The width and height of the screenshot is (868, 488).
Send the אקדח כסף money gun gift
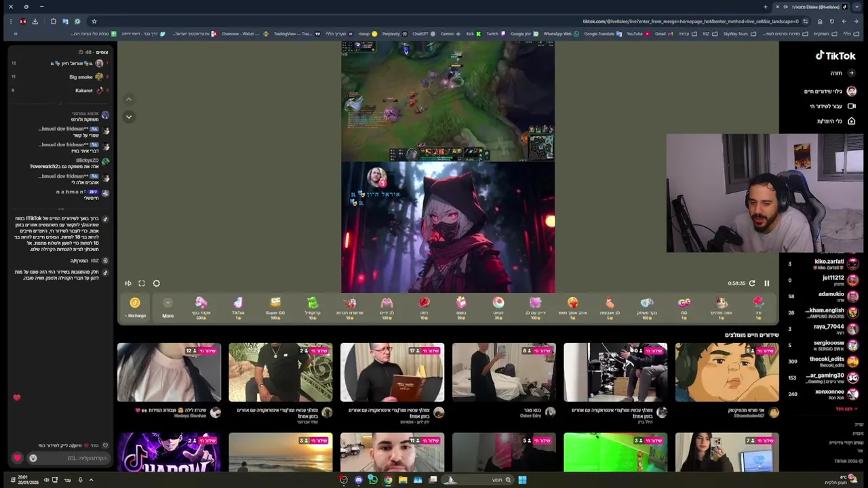point(201,308)
